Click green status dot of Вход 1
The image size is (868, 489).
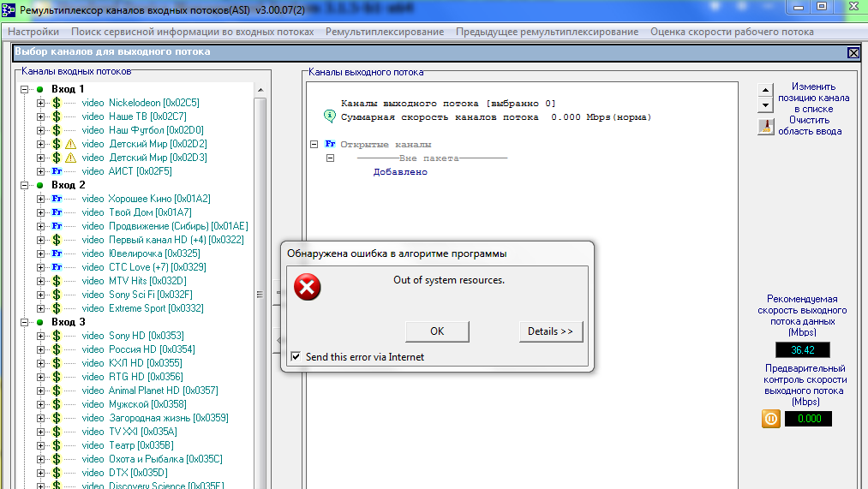[x=40, y=89]
